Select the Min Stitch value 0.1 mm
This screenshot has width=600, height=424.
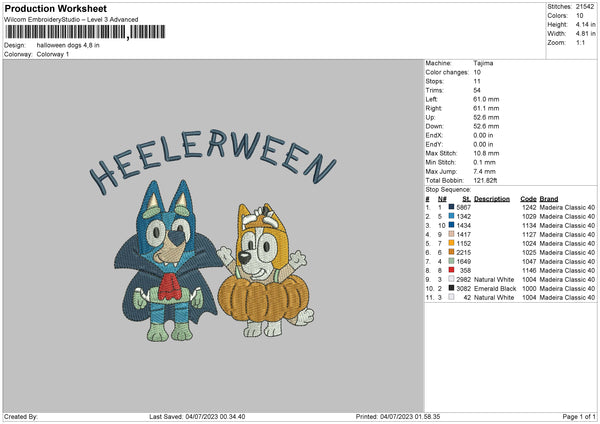(484, 162)
